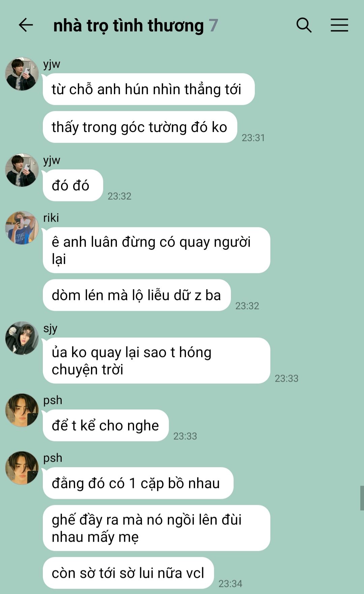The width and height of the screenshot is (364, 594).
Task: Select message 'từ chỗ anh hún nhìn thẳng tới'
Action: pyautogui.click(x=149, y=89)
